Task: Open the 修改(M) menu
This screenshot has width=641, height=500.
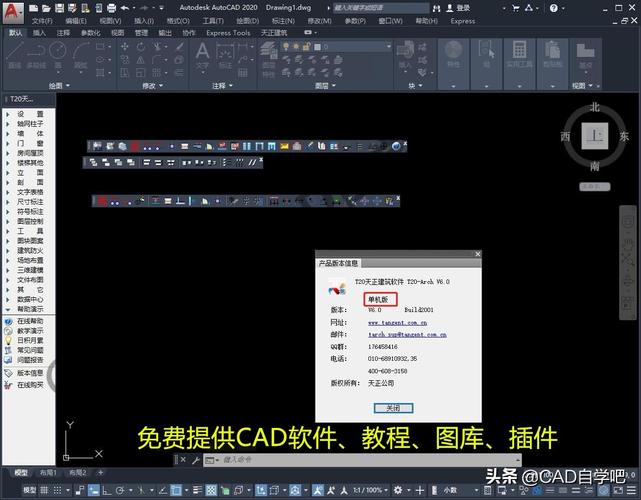Action: (x=319, y=21)
